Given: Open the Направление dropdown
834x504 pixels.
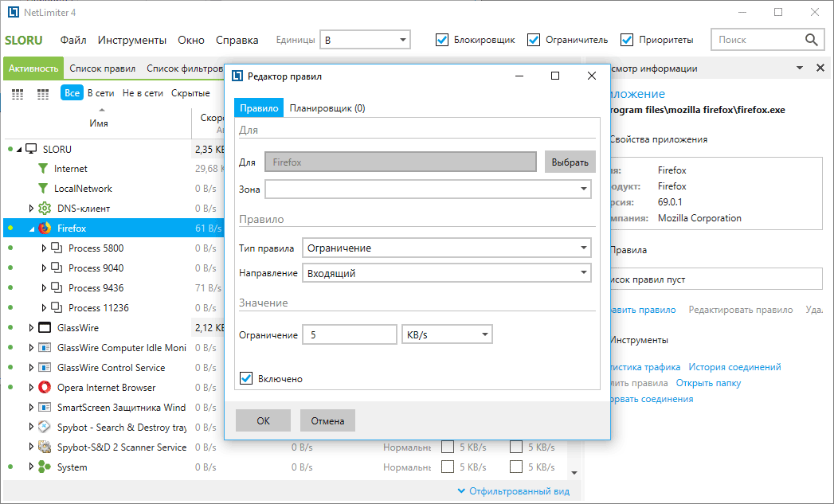Looking at the screenshot, I should [447, 273].
